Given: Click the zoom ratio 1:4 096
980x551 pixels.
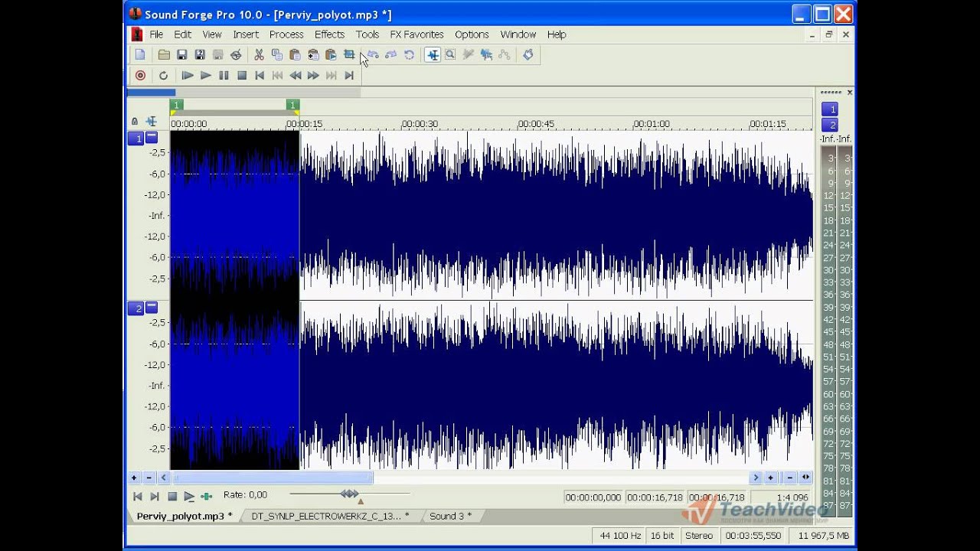Looking at the screenshot, I should pos(792,497).
